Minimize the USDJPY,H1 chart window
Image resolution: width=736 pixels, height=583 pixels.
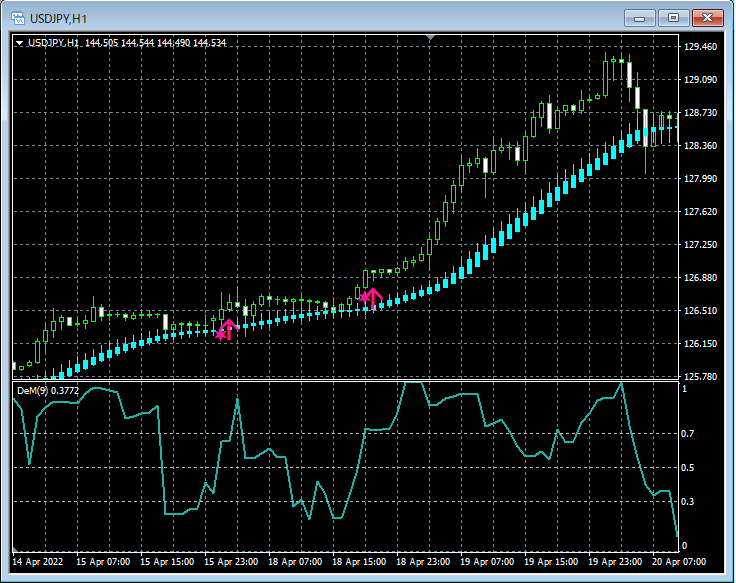(639, 18)
